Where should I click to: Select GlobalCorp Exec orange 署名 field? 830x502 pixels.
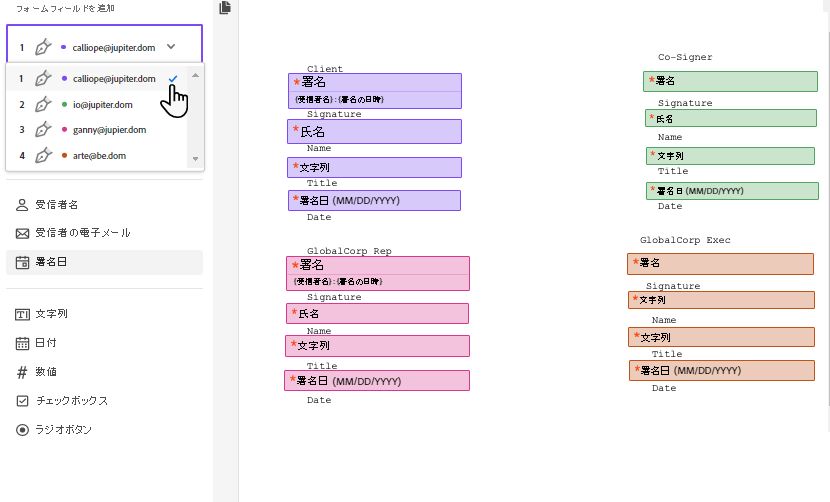(720, 264)
